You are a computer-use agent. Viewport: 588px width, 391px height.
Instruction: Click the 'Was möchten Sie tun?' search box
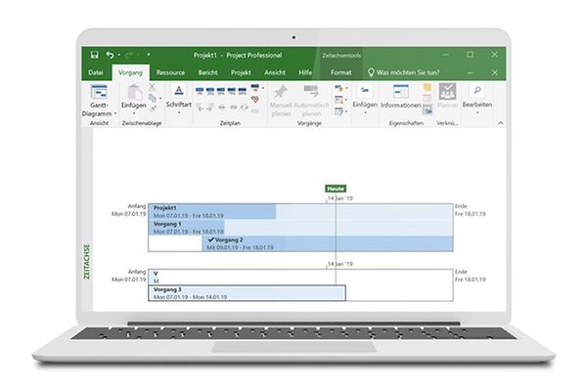406,71
